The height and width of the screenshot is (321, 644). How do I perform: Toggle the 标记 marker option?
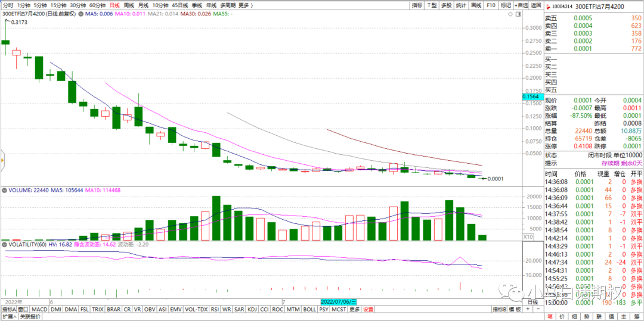tap(506, 5)
